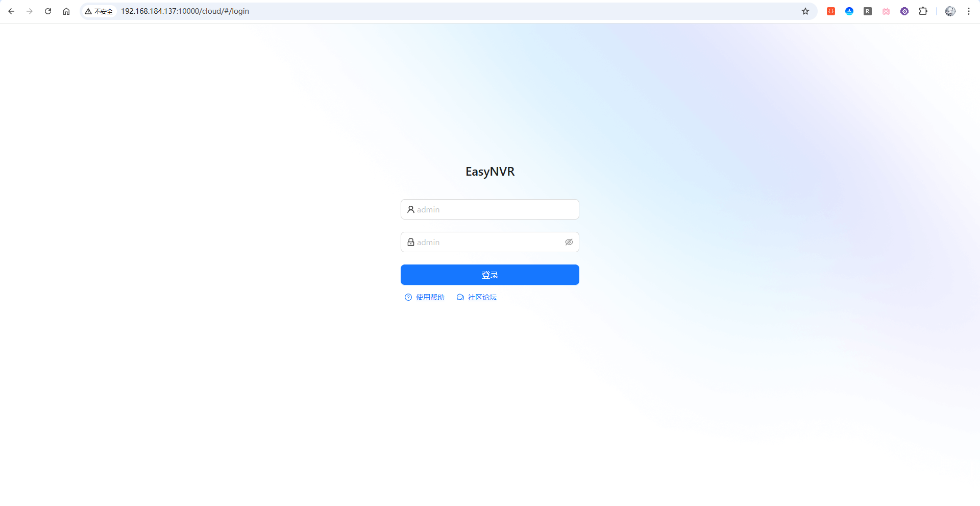Click the lock icon in password field
This screenshot has height=506, width=980.
pos(411,242)
